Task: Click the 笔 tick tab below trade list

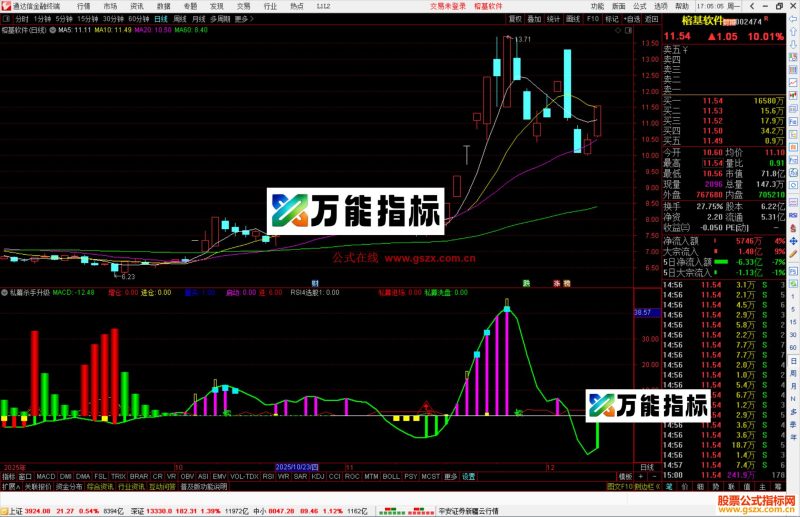Action: 669,487
